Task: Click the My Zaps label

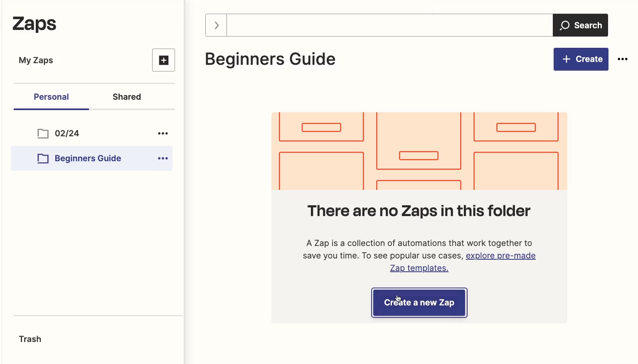Action: click(36, 60)
